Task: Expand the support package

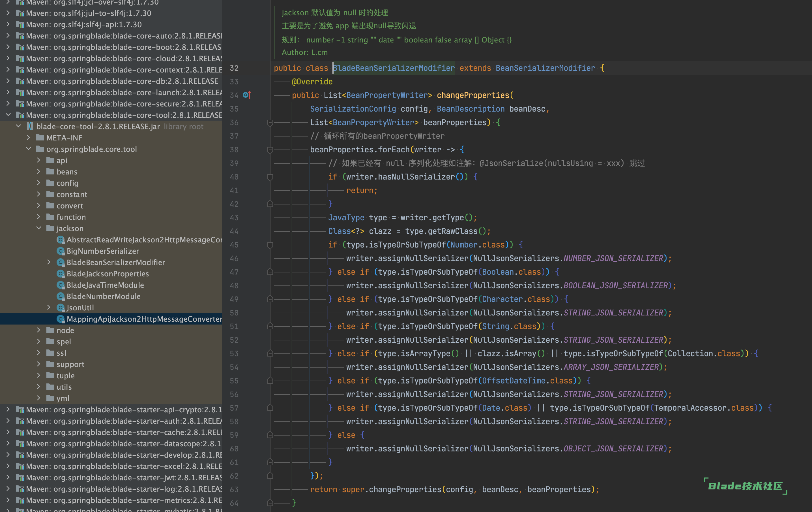Action: pos(39,364)
